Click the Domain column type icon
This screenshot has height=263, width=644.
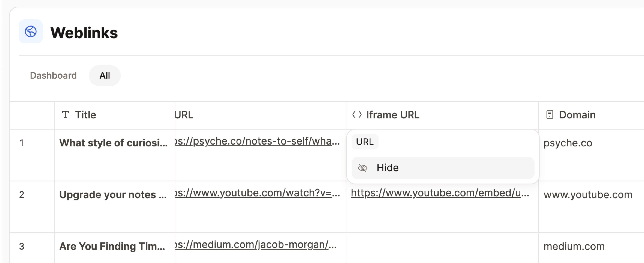(550, 115)
